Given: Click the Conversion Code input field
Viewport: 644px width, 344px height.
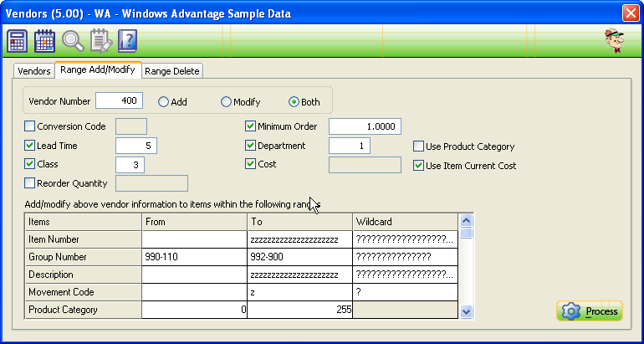Looking at the screenshot, I should (131, 126).
